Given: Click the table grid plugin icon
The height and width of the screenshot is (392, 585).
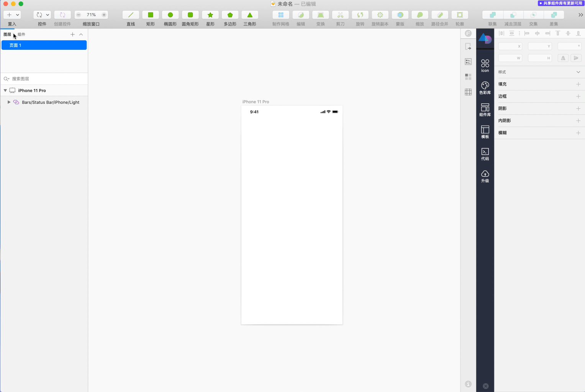Looking at the screenshot, I should (x=468, y=92).
